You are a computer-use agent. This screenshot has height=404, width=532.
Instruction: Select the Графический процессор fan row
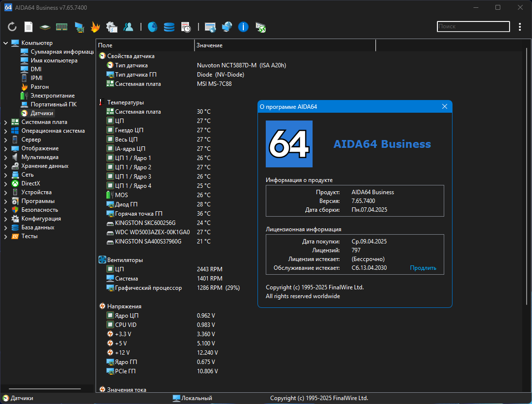click(173, 287)
